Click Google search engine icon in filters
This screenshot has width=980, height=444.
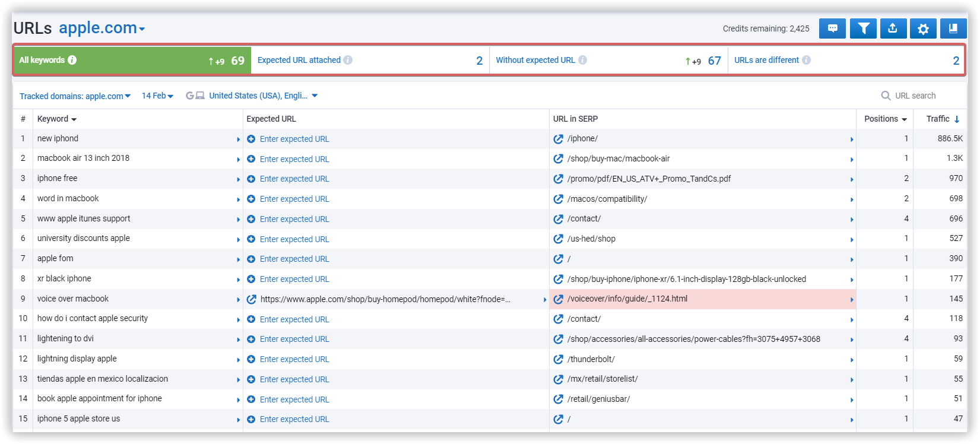190,96
